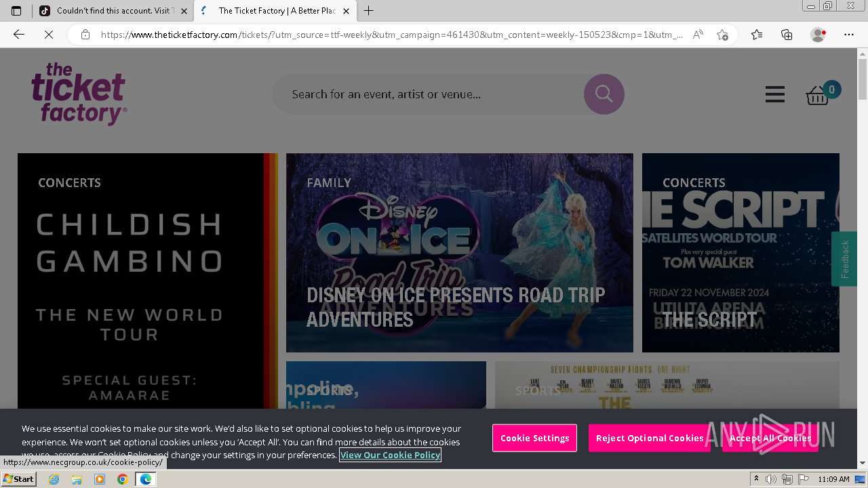The height and width of the screenshot is (488, 868).
Task: Open Read aloud icon in address bar
Action: pos(698,35)
